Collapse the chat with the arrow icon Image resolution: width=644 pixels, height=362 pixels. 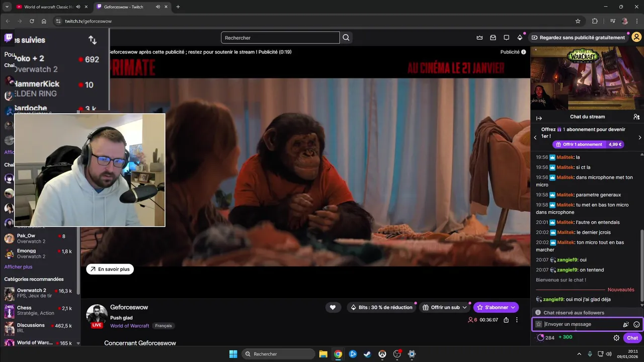[x=539, y=118]
